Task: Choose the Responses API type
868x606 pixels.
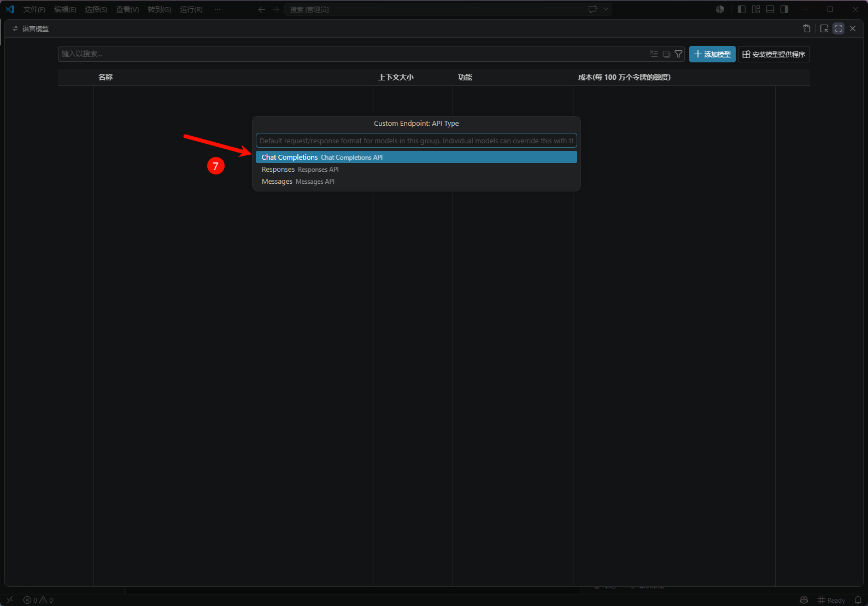Action: 416,170
